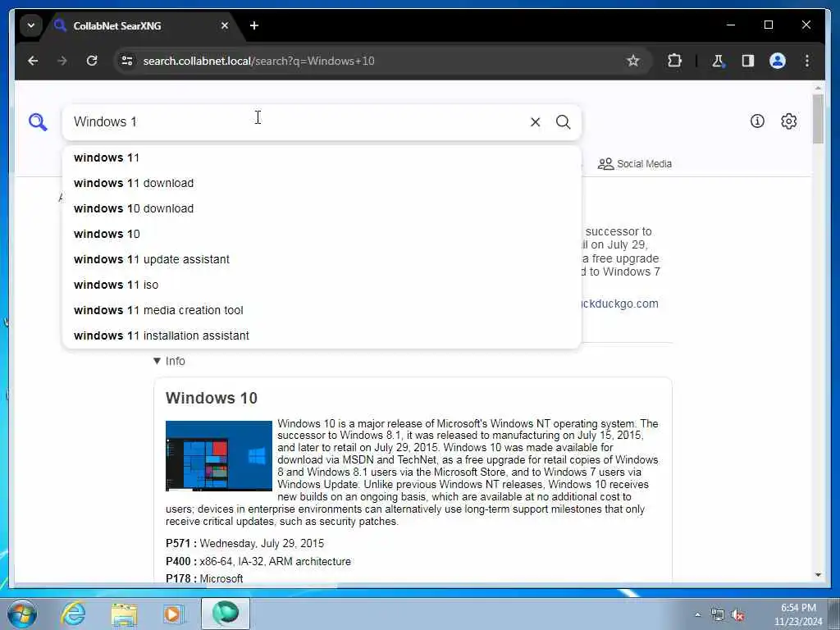Pick "windows 11 update assistant" suggestion
The height and width of the screenshot is (630, 840).
pos(322,260)
